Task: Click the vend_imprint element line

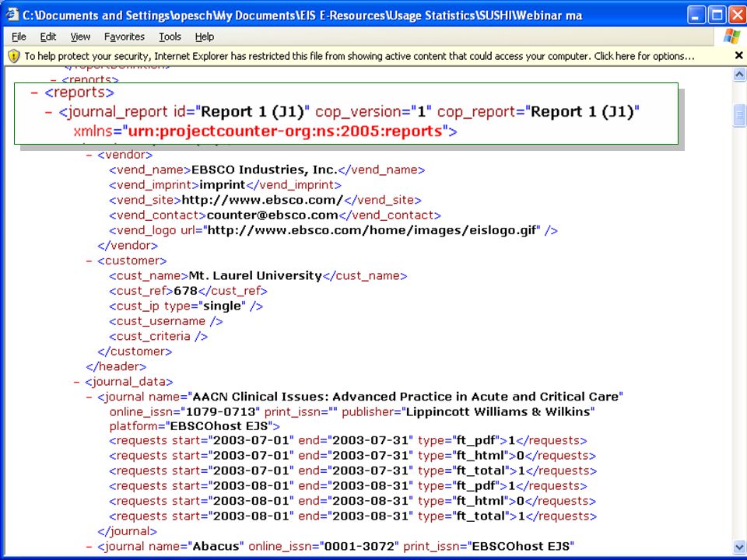Action: 225,185
